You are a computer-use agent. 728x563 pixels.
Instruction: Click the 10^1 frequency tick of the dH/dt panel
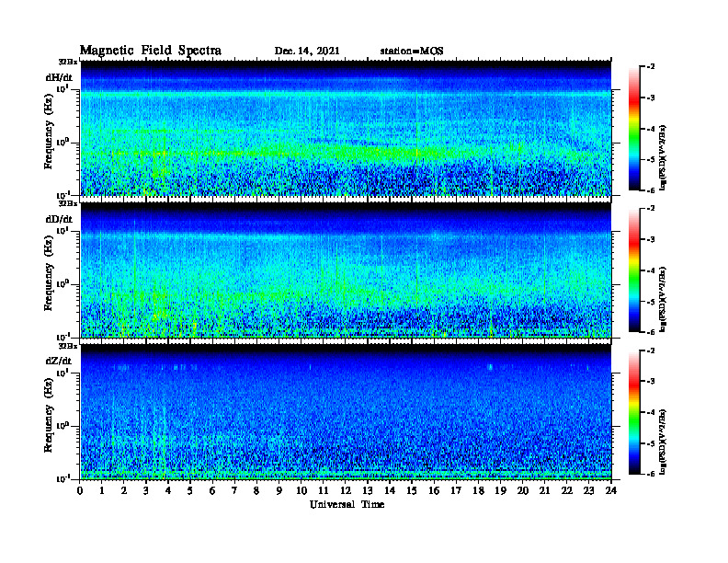tap(63, 88)
